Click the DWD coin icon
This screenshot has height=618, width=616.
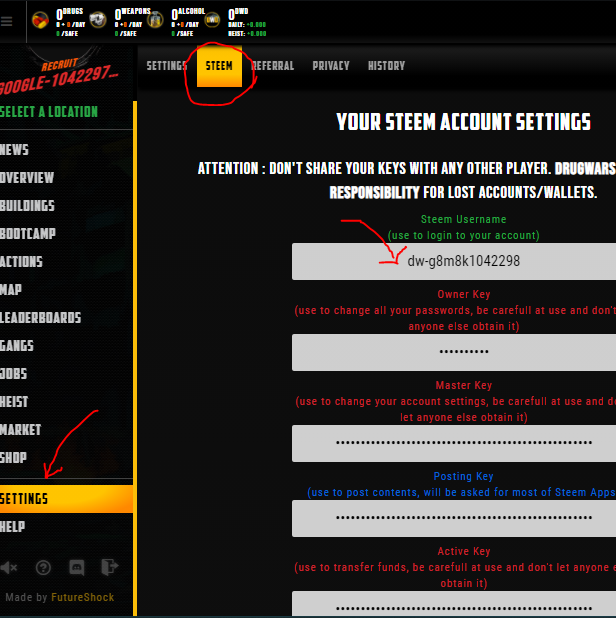[212, 20]
